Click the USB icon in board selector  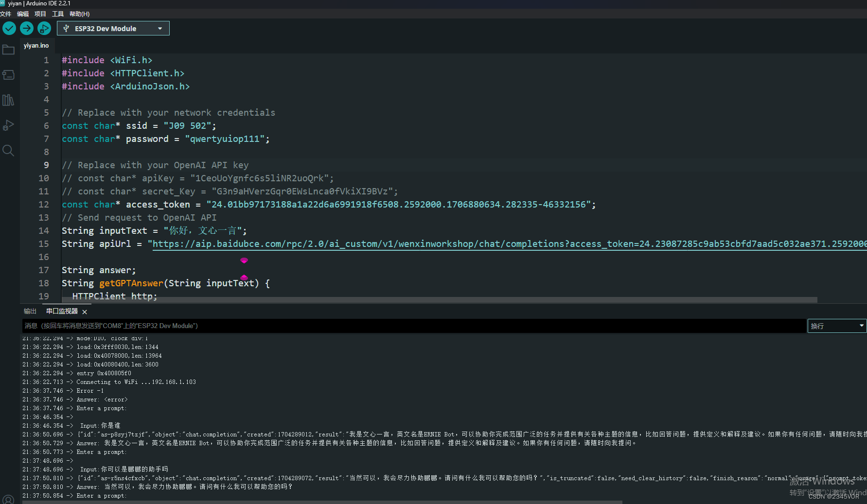pyautogui.click(x=66, y=29)
